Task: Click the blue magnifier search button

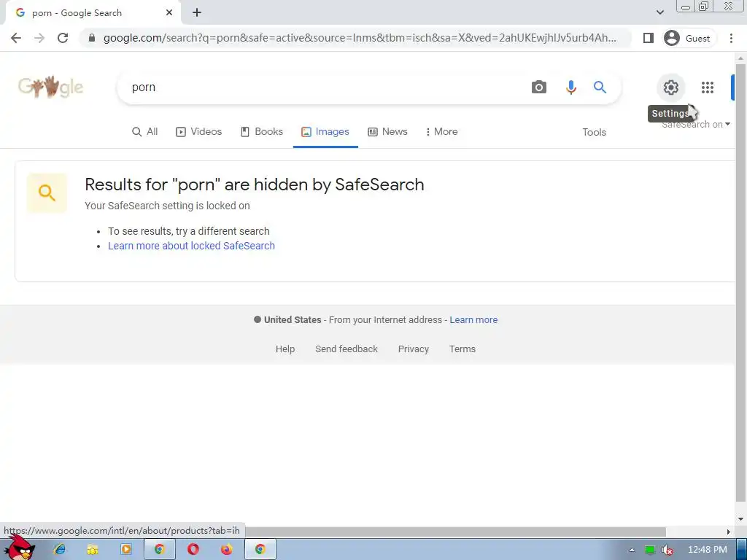Action: coord(600,87)
